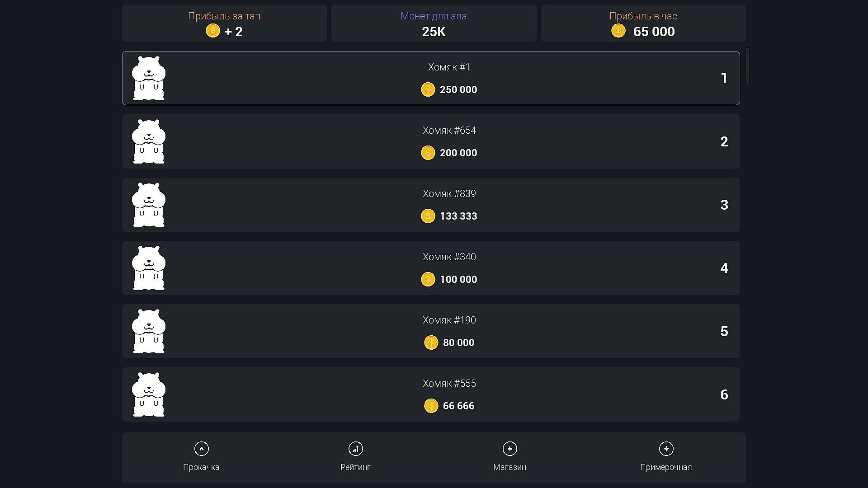Click the hamster avatar of Хомяк #1
This screenshot has height=488, width=868.
(x=149, y=78)
